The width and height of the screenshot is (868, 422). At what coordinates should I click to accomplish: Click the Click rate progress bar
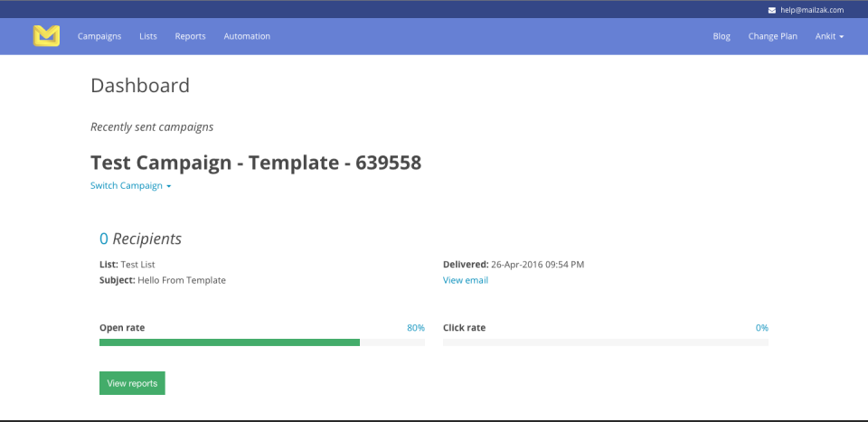coord(606,342)
